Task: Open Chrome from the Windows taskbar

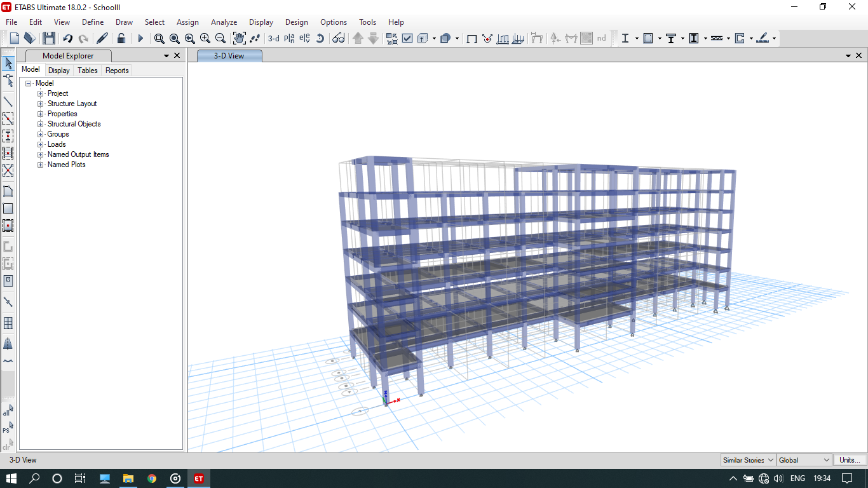Action: click(x=151, y=478)
